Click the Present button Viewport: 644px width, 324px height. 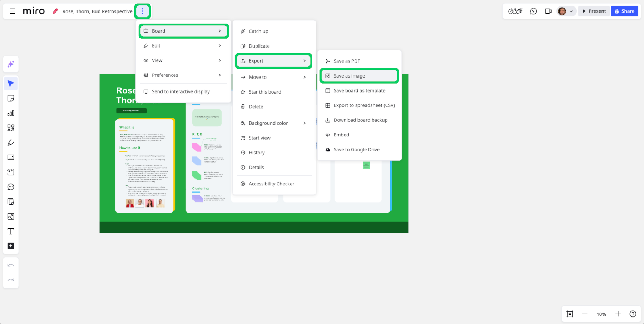point(594,11)
